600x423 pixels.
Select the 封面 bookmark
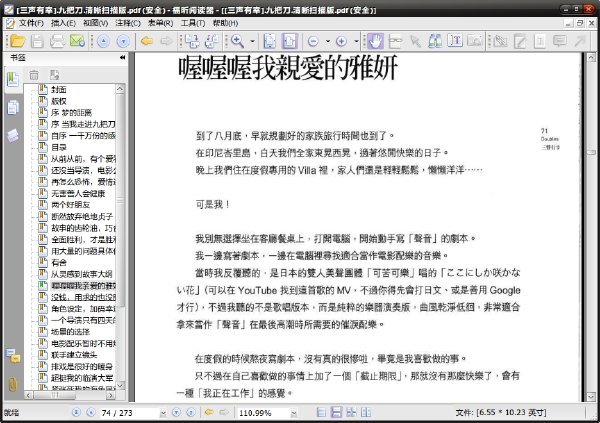click(x=59, y=90)
